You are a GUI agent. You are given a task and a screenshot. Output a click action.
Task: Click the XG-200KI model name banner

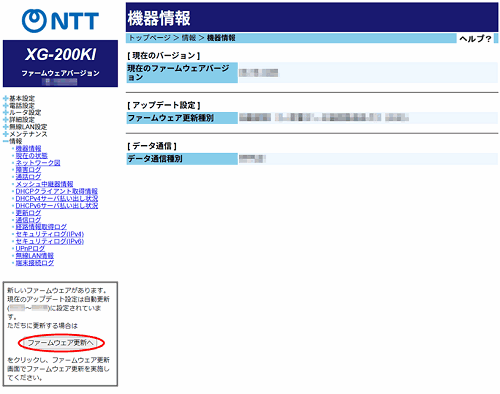[x=61, y=54]
